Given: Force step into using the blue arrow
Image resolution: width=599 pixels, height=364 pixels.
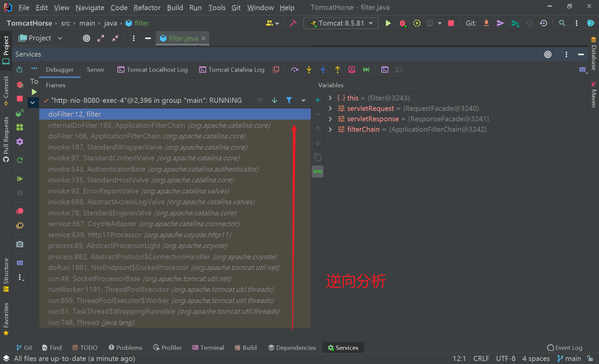Looking at the screenshot, I should point(323,69).
